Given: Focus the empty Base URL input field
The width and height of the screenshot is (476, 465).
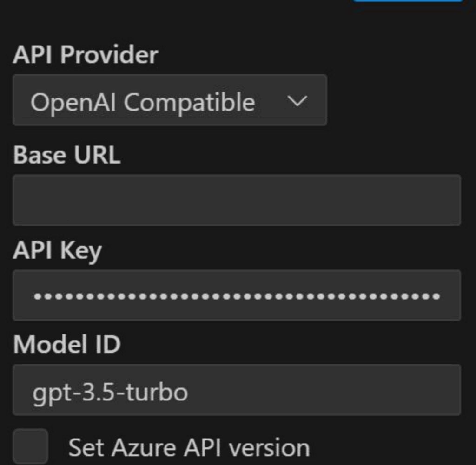Looking at the screenshot, I should [x=237, y=200].
